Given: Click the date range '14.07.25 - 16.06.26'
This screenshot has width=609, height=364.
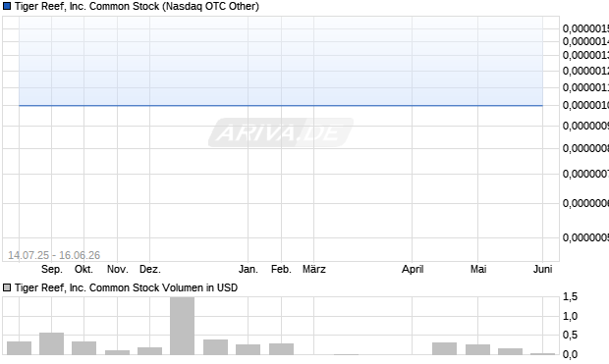Looking at the screenshot, I should point(54,255).
